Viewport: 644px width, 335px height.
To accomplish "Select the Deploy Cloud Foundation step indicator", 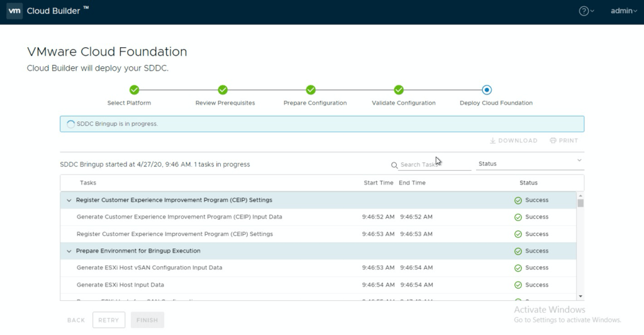I will coord(487,90).
